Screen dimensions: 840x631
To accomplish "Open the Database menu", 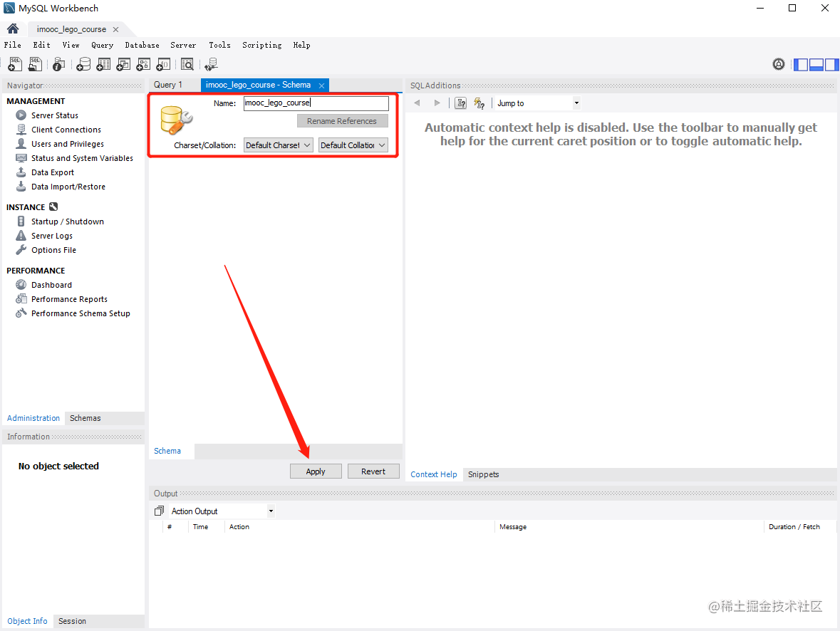I will 142,45.
